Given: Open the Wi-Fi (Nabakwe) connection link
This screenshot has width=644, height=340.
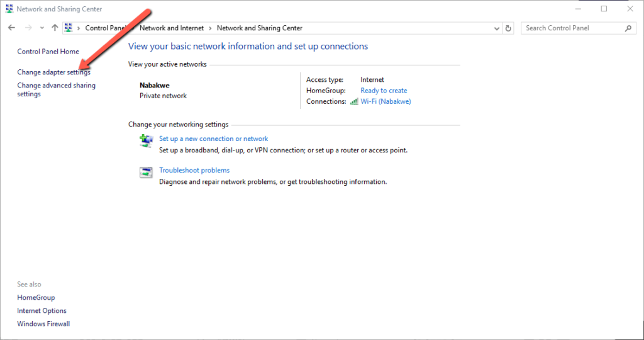Looking at the screenshot, I should point(386,101).
